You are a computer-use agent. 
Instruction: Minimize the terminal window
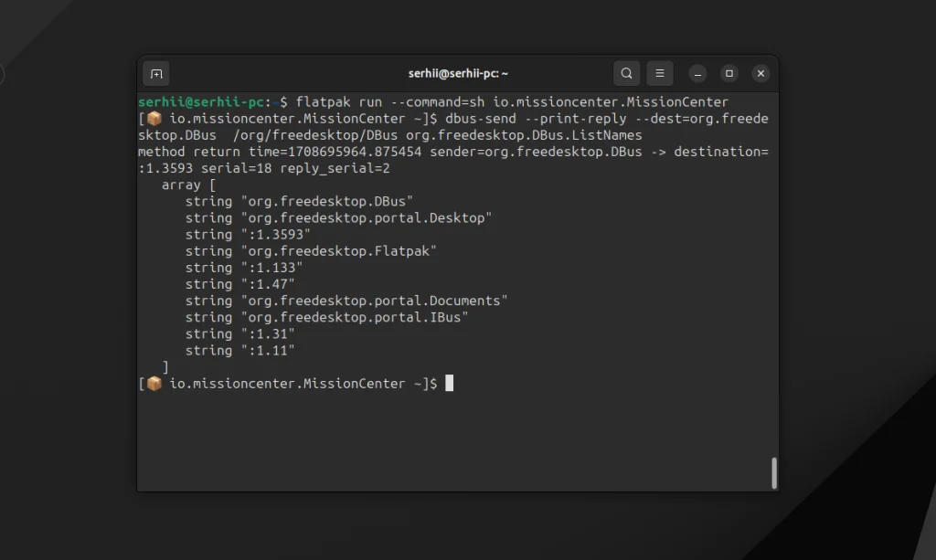[x=698, y=74]
